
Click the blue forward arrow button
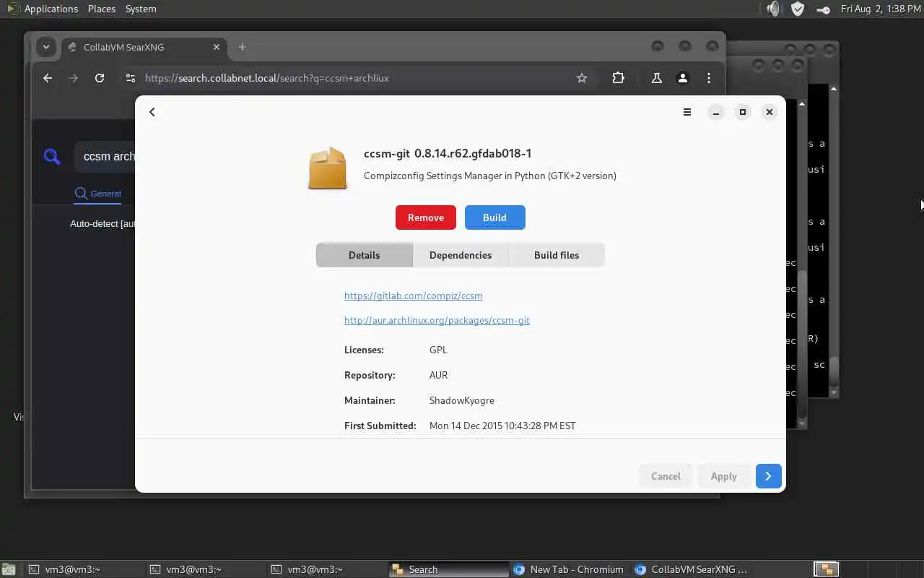(x=769, y=476)
